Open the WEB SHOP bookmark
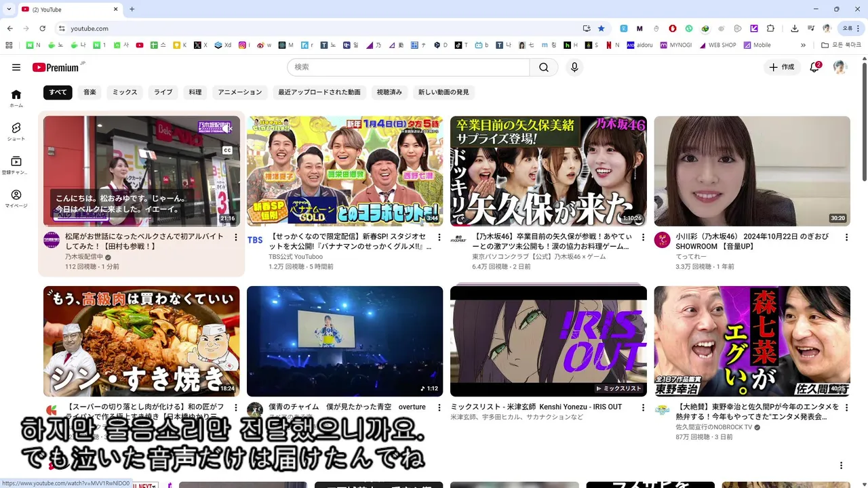Screen dimensions: 868x488 717,45
